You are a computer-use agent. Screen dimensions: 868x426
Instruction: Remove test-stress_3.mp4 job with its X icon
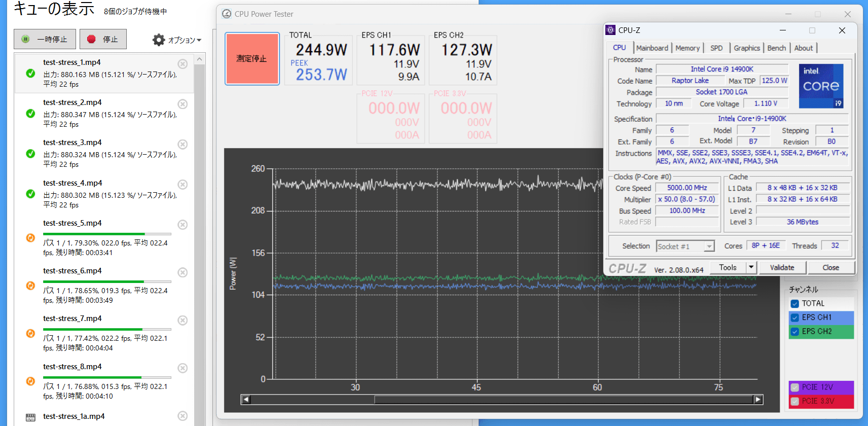point(183,145)
